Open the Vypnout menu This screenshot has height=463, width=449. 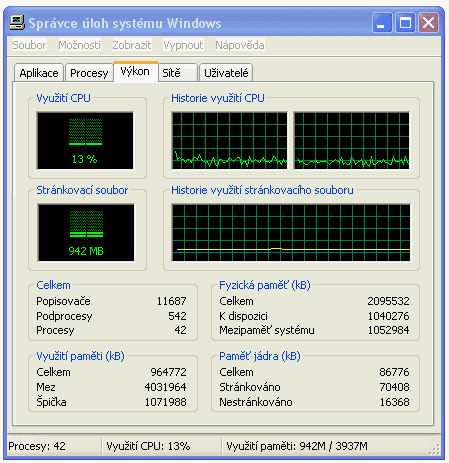coord(183,45)
